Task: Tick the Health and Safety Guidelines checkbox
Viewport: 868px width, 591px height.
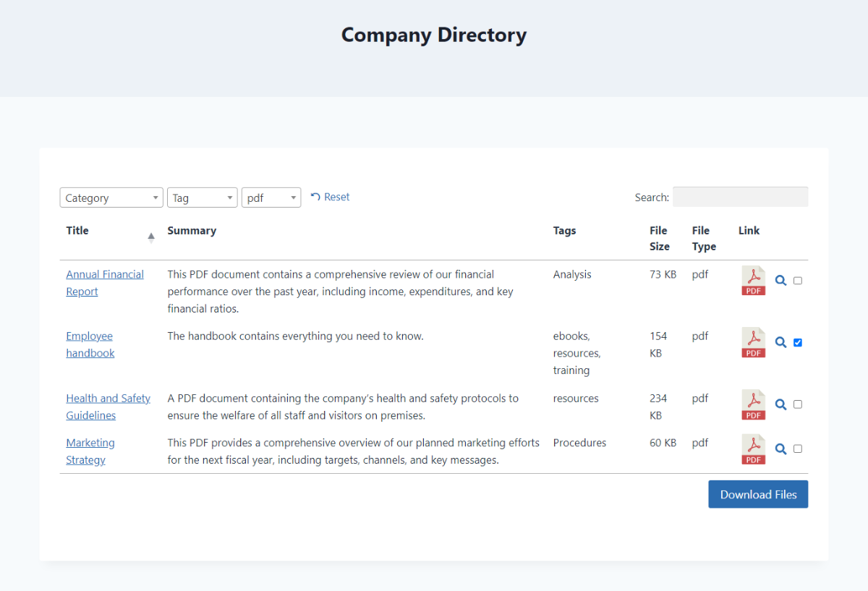Action: 798,404
